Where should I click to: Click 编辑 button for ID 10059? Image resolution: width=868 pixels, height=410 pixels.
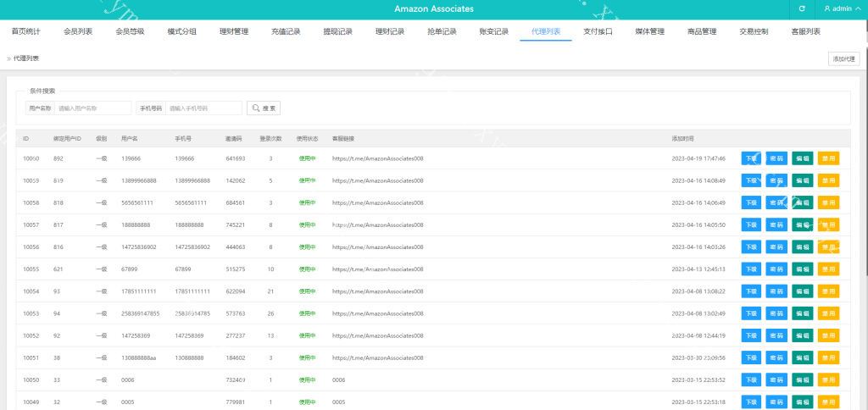[803, 180]
